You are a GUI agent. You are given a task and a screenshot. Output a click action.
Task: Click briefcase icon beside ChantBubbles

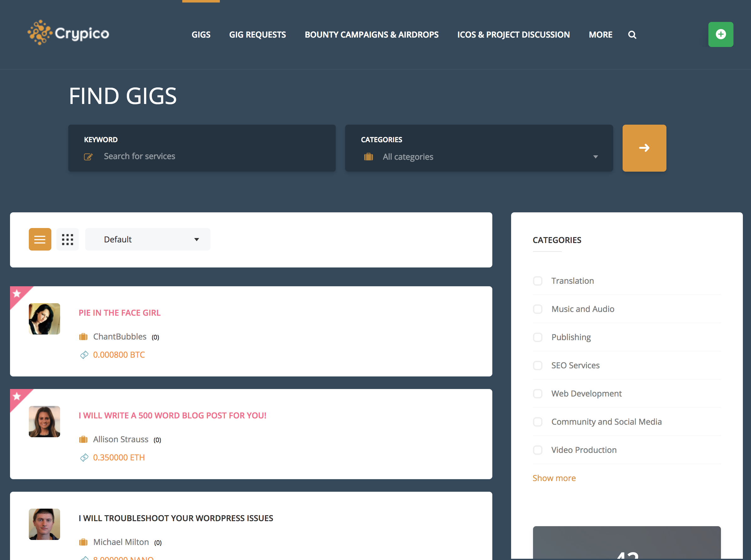(83, 337)
